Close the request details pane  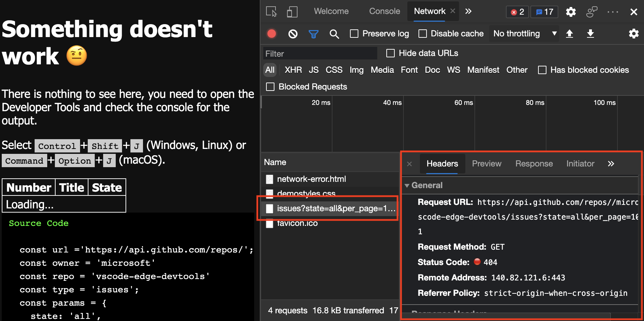[x=409, y=164]
